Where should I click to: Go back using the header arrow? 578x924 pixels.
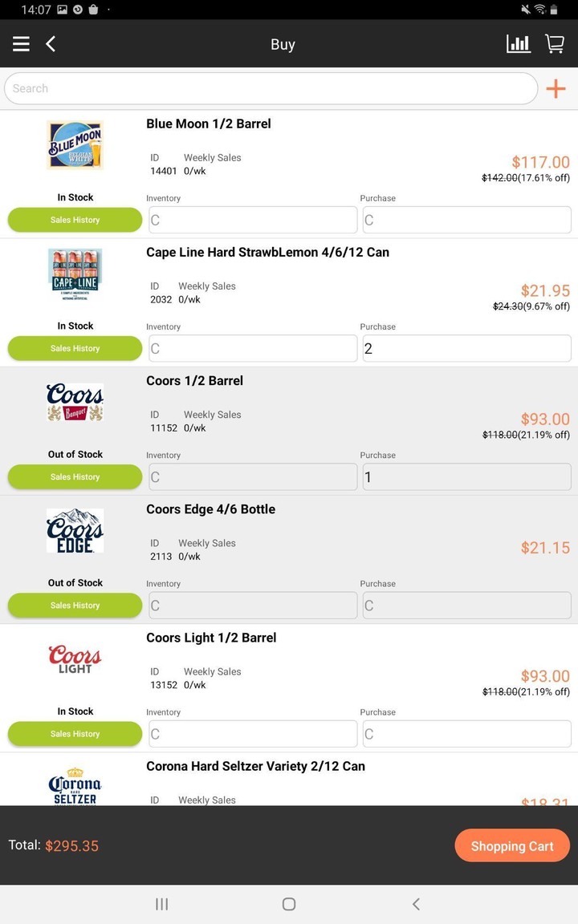click(51, 44)
